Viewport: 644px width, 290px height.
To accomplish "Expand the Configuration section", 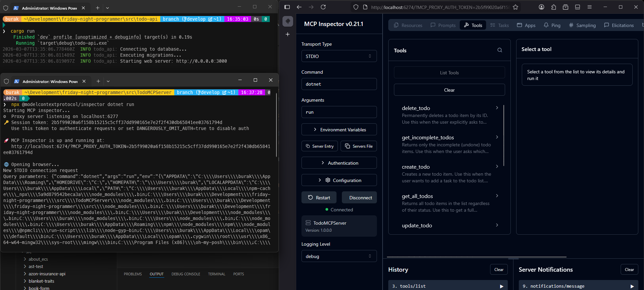I will point(339,180).
